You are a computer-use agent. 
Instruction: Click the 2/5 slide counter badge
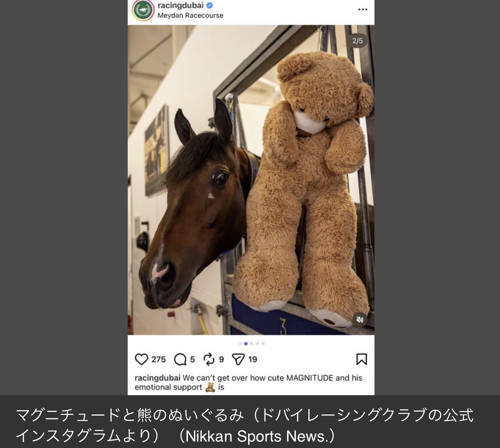[x=357, y=41]
